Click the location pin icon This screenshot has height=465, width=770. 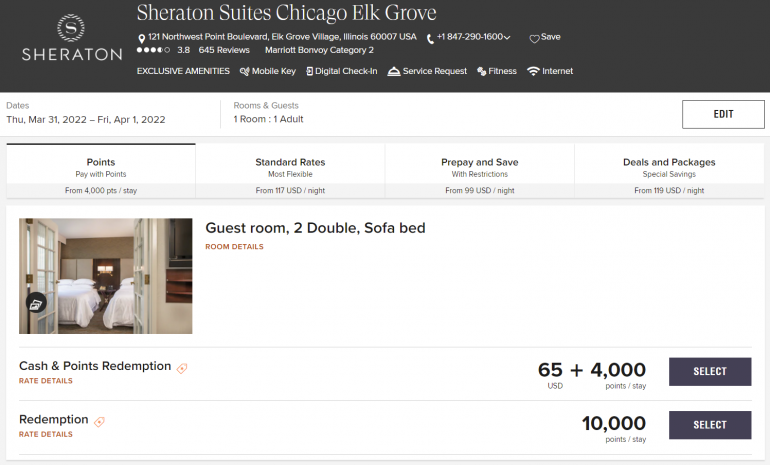(142, 38)
